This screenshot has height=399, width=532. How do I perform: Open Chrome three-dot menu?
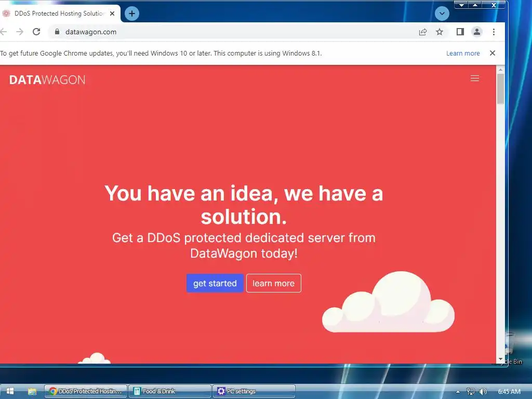pos(494,32)
